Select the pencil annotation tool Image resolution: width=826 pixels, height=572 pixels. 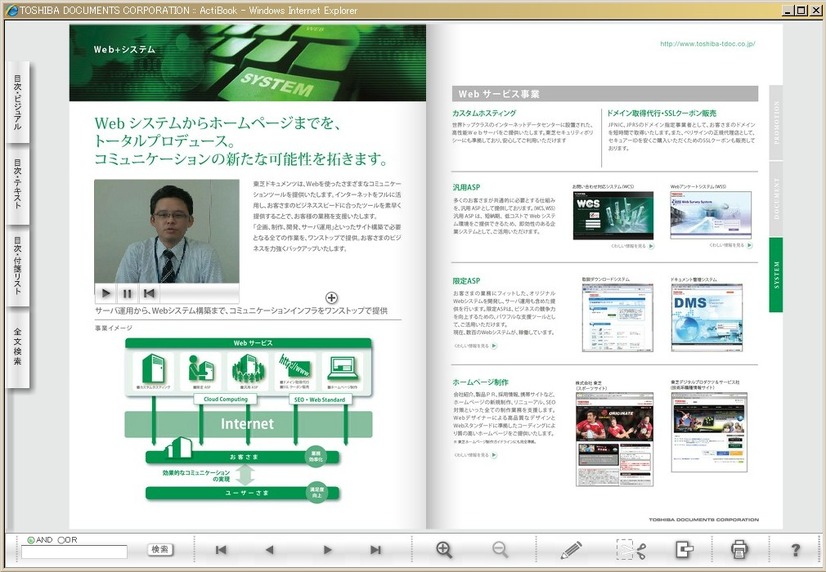click(x=571, y=549)
